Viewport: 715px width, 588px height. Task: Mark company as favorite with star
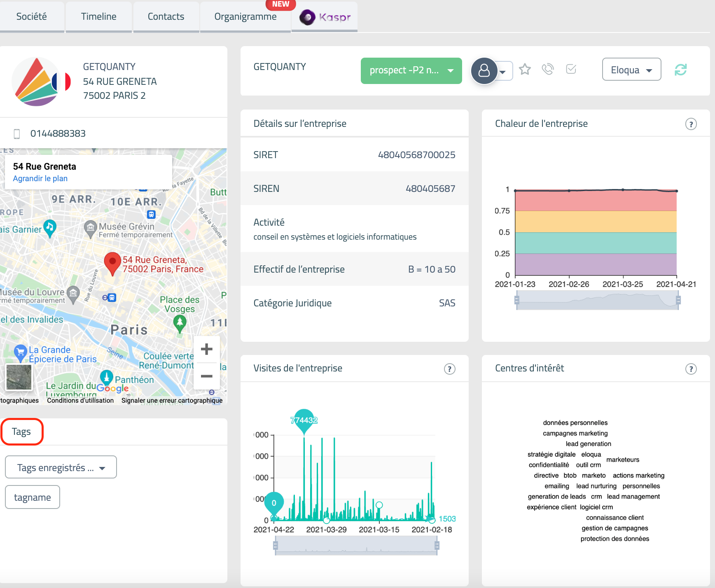click(525, 69)
